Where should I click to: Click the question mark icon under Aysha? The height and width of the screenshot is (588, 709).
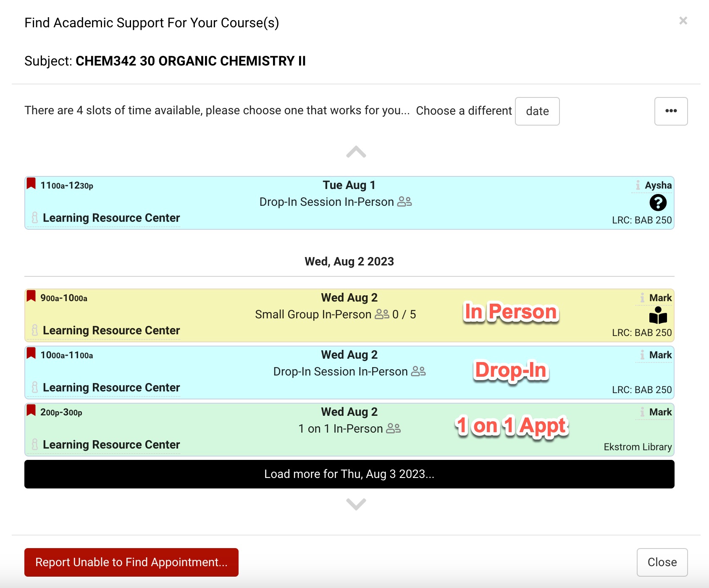(x=658, y=203)
